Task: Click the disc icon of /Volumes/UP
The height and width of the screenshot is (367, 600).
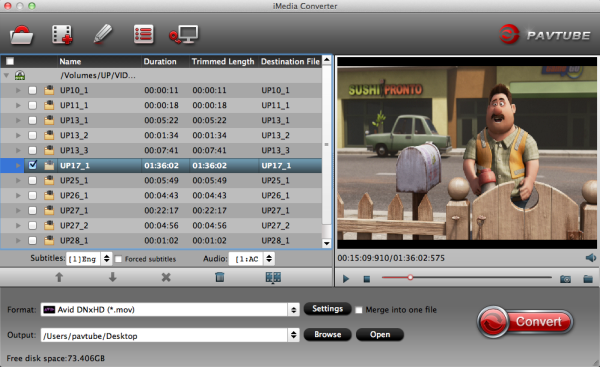Action: pos(20,75)
